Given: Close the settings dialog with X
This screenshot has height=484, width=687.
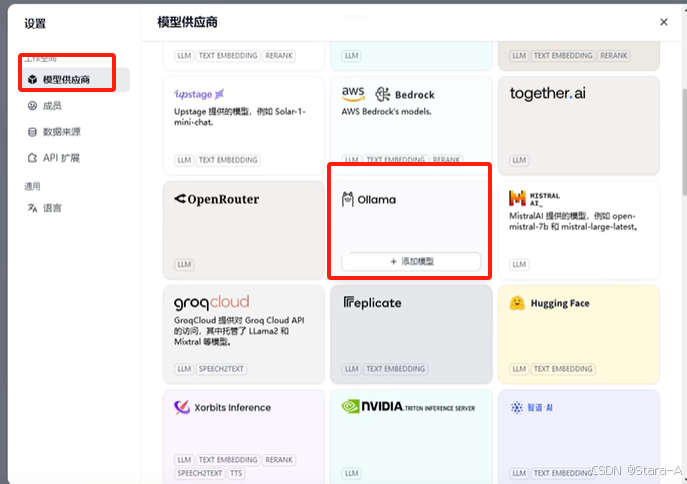Looking at the screenshot, I should pos(664,22).
